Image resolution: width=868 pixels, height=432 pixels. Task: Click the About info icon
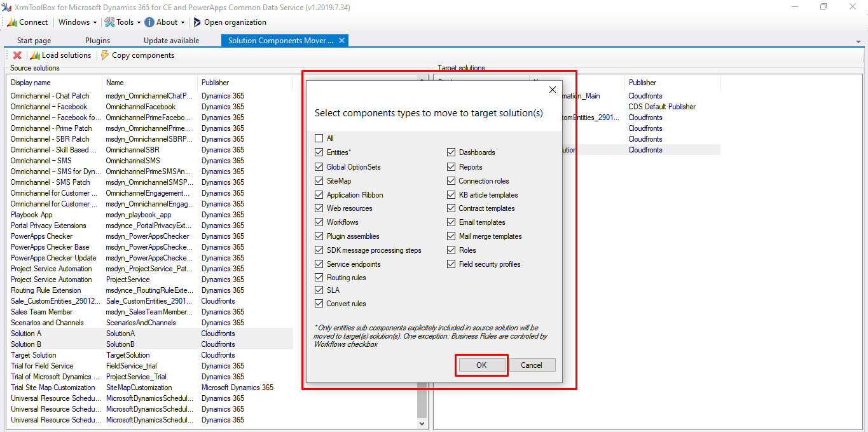pos(149,22)
